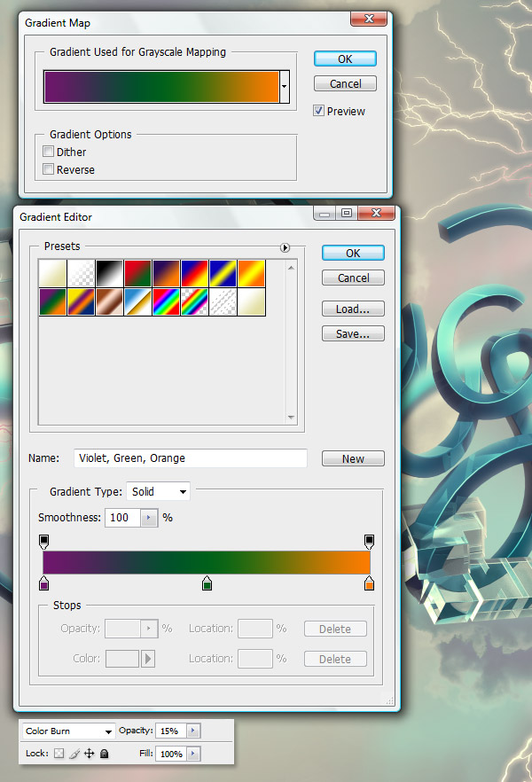The width and height of the screenshot is (532, 782).
Task: Click Cancel in the Gradient Map dialog
Action: pos(345,83)
